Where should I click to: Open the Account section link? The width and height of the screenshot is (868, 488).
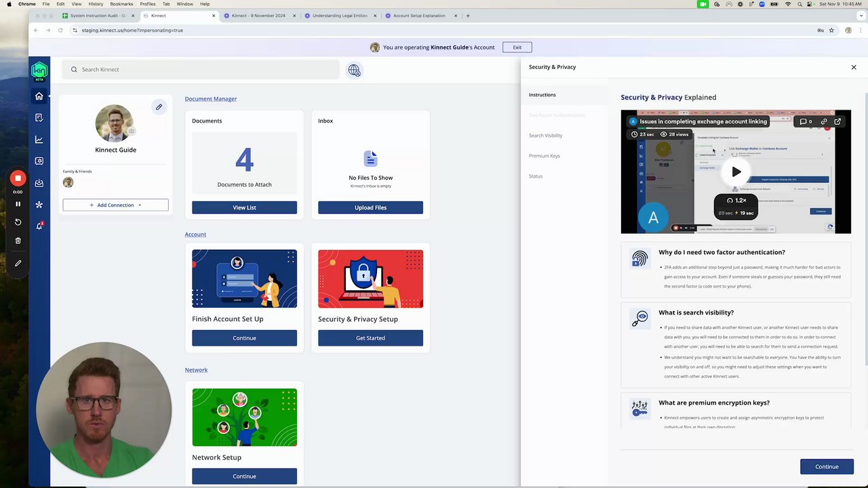click(x=195, y=235)
